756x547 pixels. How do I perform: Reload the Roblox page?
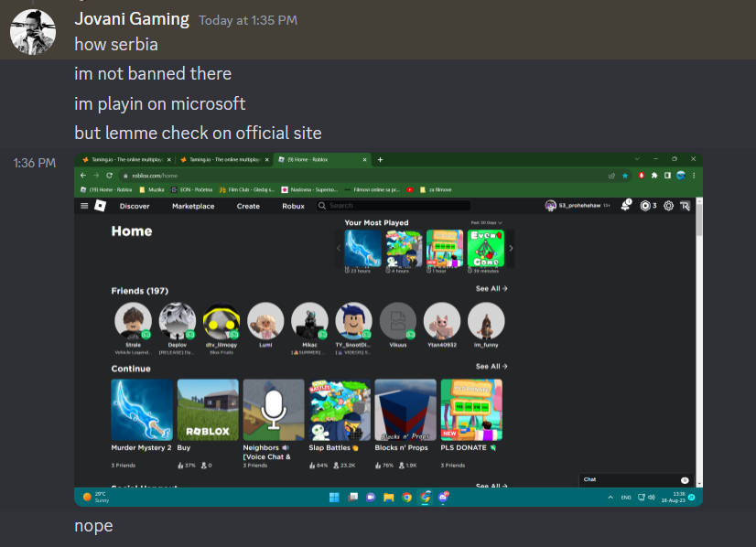tap(110, 176)
